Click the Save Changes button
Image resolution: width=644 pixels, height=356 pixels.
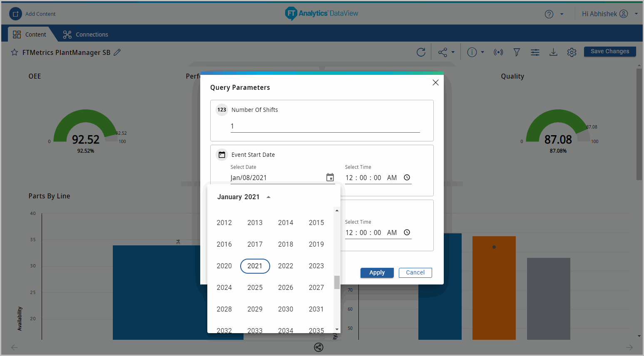pyautogui.click(x=610, y=52)
